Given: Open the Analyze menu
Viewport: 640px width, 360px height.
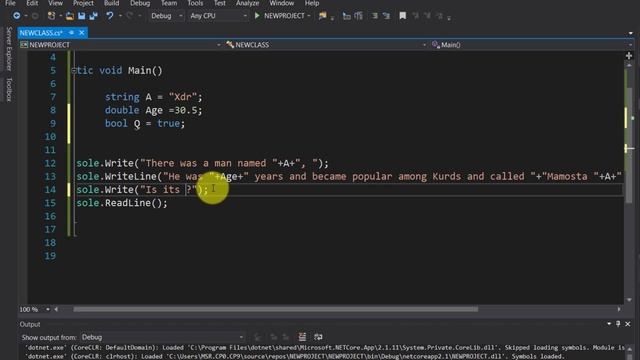Looking at the screenshot, I should 247,3.
